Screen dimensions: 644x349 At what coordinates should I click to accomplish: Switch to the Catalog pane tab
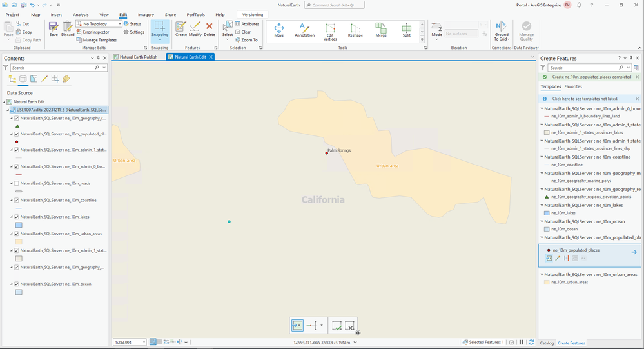click(x=547, y=343)
